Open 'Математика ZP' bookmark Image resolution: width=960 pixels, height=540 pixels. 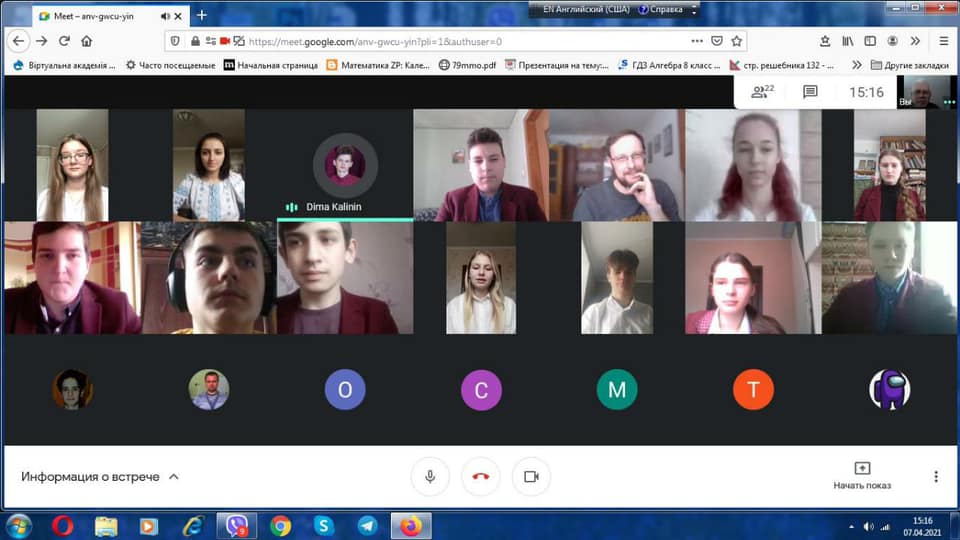tap(378, 65)
